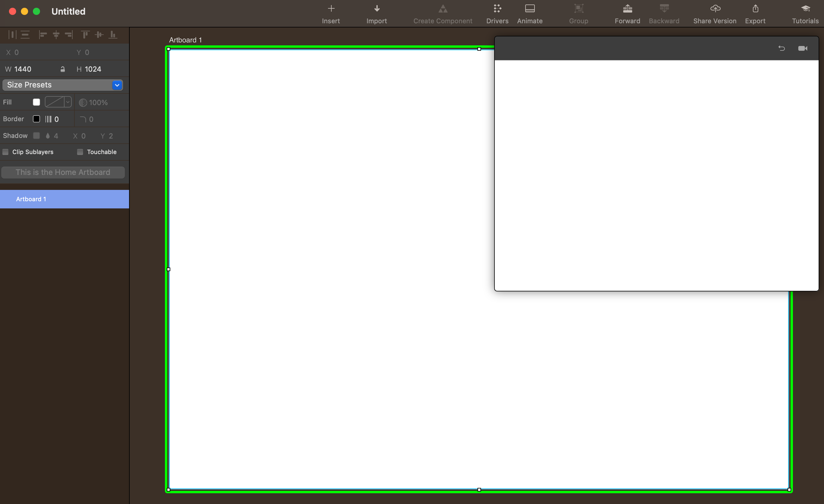Image resolution: width=824 pixels, height=504 pixels.
Task: Click the Artboard 1 label on canvas
Action: pos(185,40)
